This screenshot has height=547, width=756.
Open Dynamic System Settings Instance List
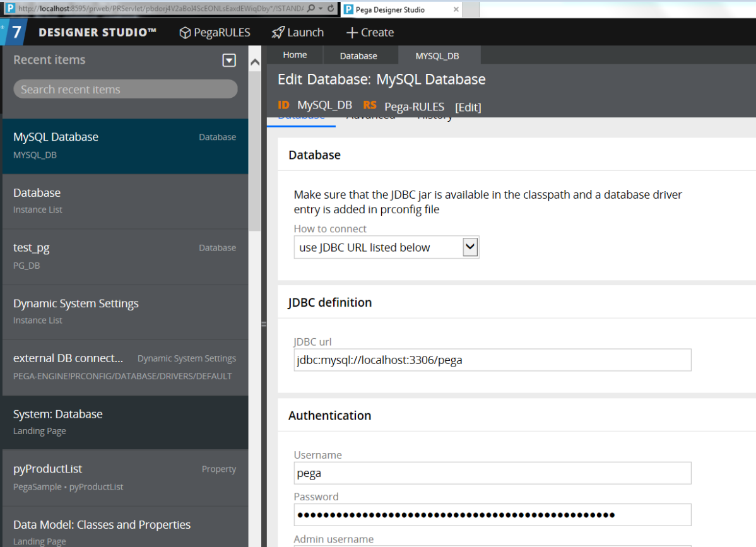[x=126, y=312]
